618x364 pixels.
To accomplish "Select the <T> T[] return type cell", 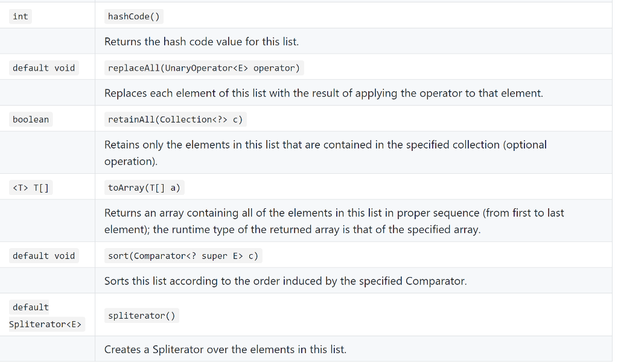I will coord(30,187).
